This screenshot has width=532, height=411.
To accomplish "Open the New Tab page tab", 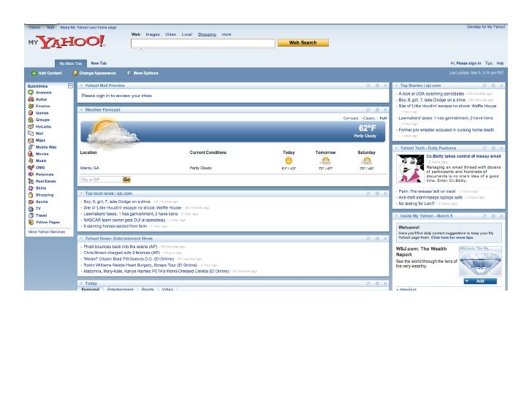I will click(99, 64).
